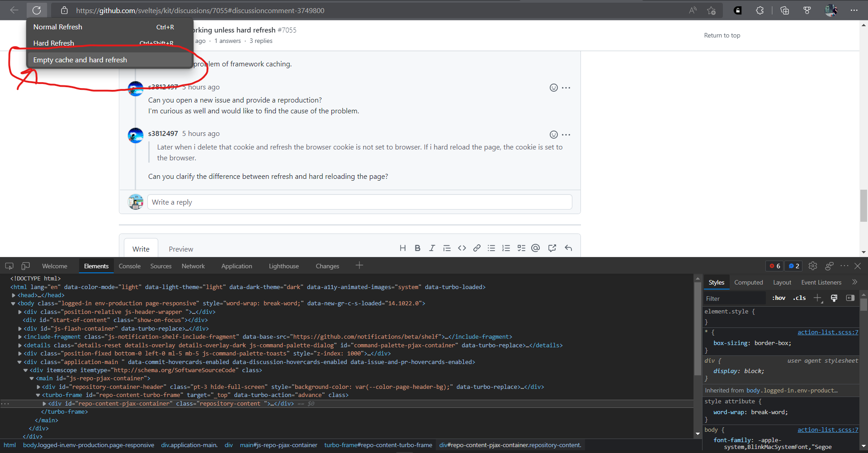Click the Return to top link
868x453 pixels.
[x=722, y=35]
